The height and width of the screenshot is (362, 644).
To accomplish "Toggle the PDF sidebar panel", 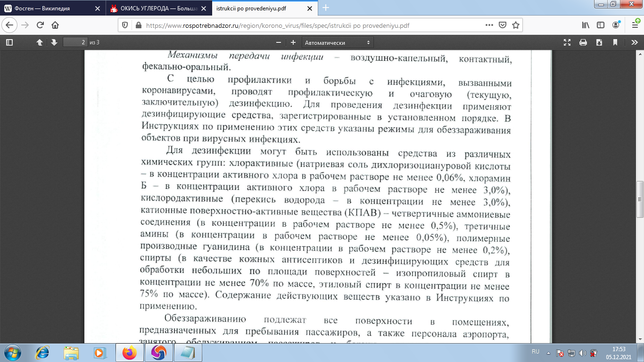I will point(8,42).
